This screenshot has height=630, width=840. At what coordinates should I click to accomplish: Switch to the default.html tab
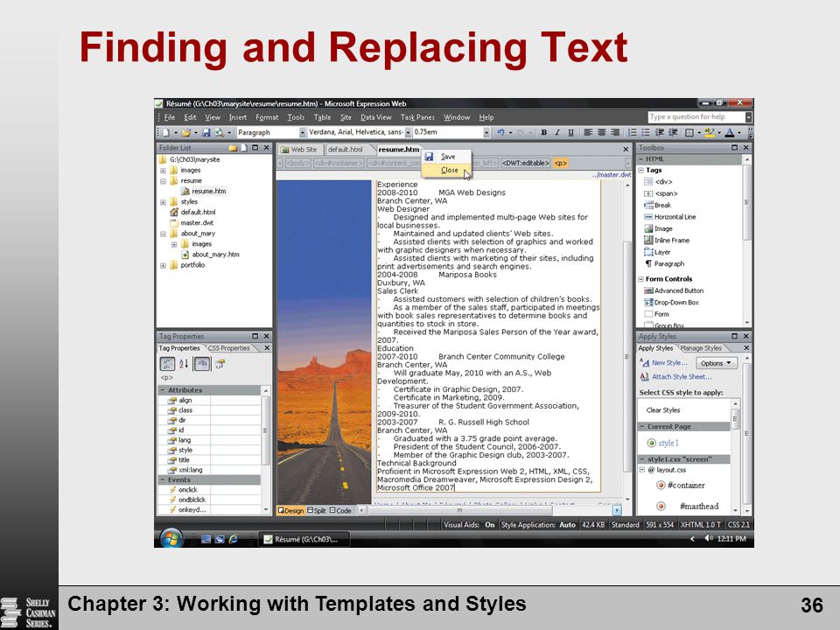click(x=345, y=150)
